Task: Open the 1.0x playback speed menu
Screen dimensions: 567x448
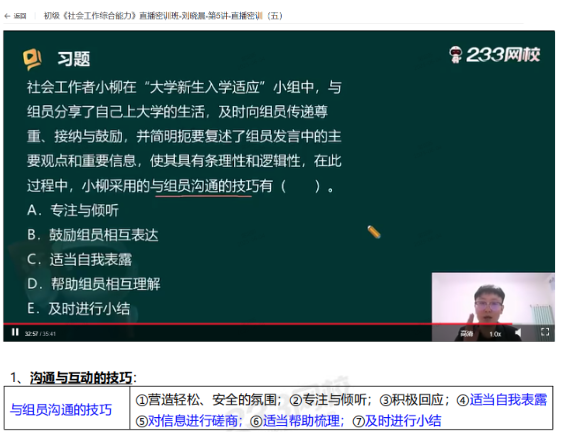Action: tap(495, 334)
